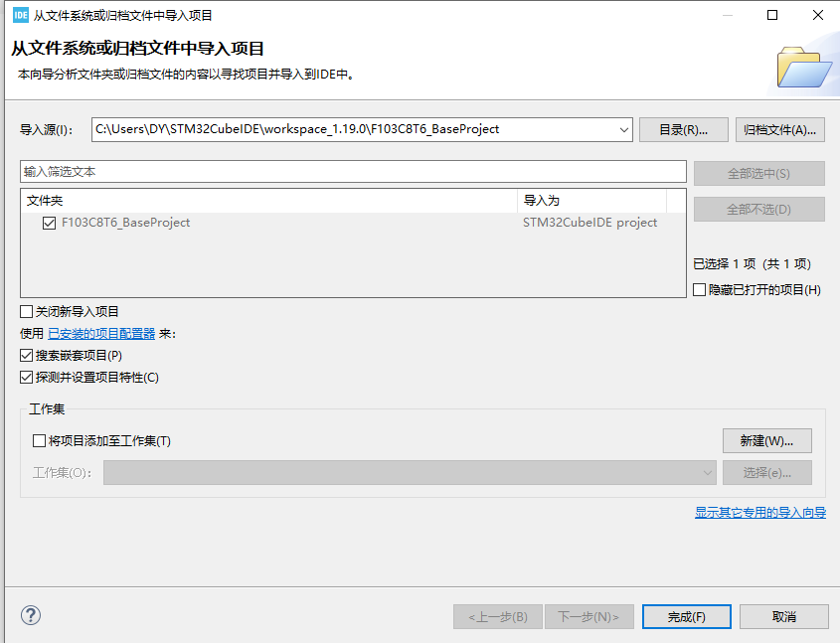Click 完成(F) to finish import

coord(687,617)
